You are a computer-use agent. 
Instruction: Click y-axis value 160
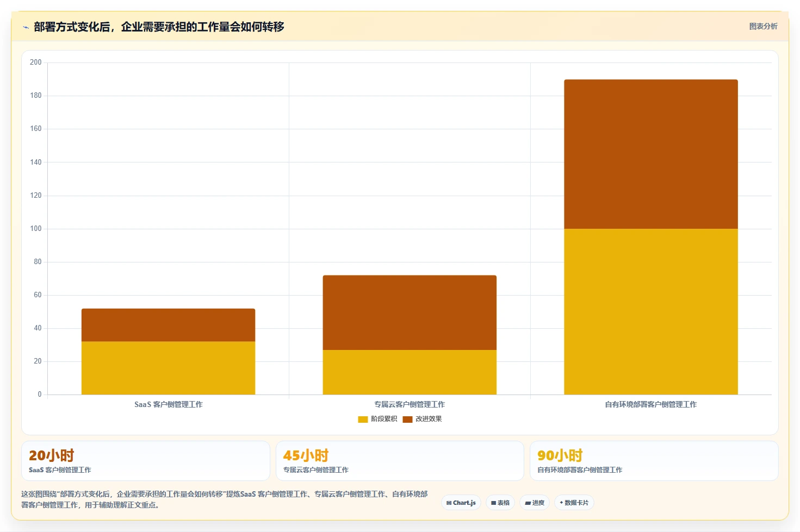click(36, 129)
